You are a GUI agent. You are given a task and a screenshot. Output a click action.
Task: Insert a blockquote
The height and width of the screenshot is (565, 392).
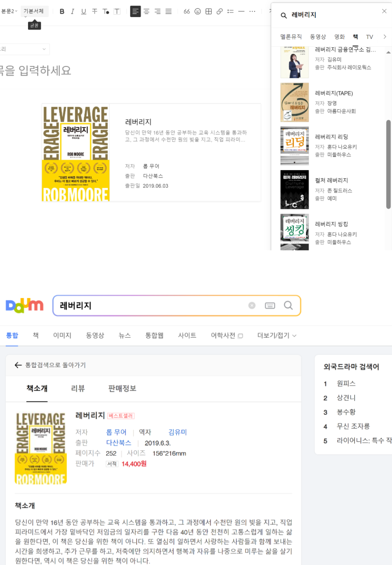[186, 11]
